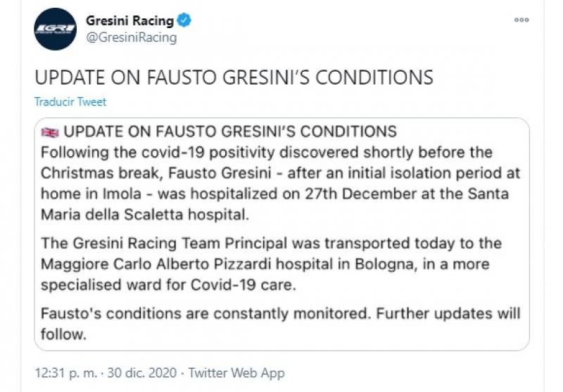Open the Gresini Racing display name link
The image size is (563, 392).
click(130, 20)
